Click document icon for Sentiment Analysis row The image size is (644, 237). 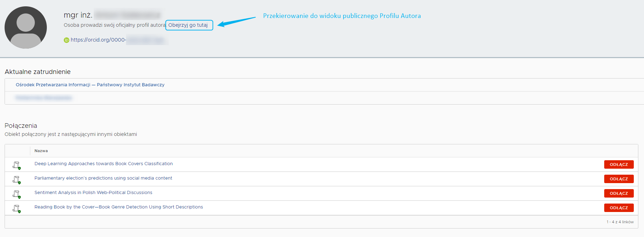tap(17, 194)
